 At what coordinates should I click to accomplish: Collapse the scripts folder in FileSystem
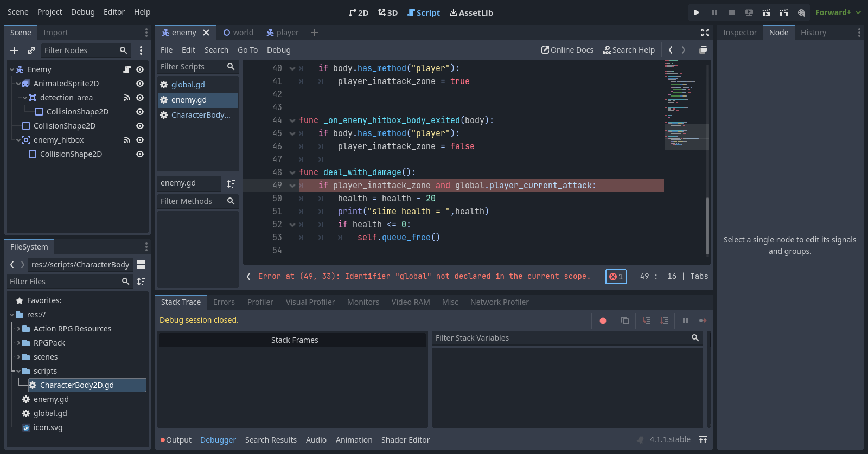19,371
